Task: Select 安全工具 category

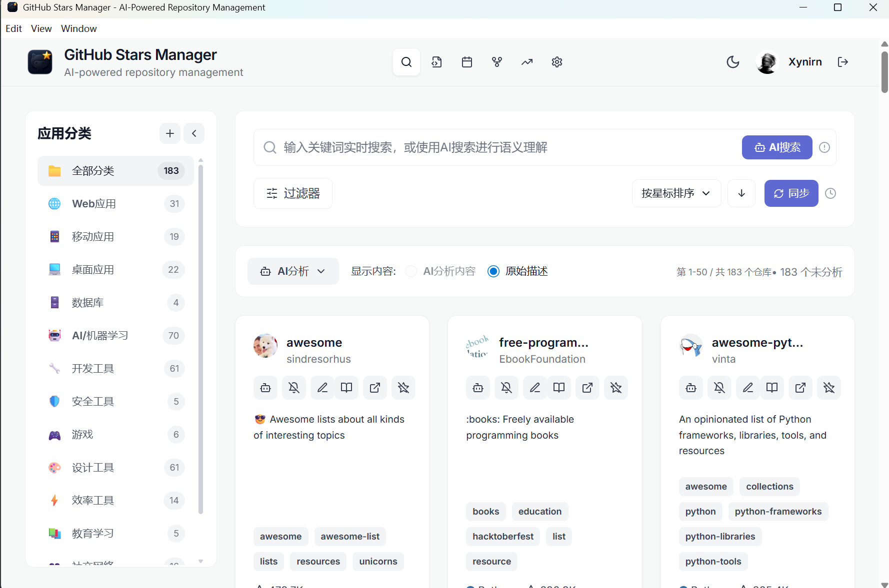Action: (x=115, y=402)
